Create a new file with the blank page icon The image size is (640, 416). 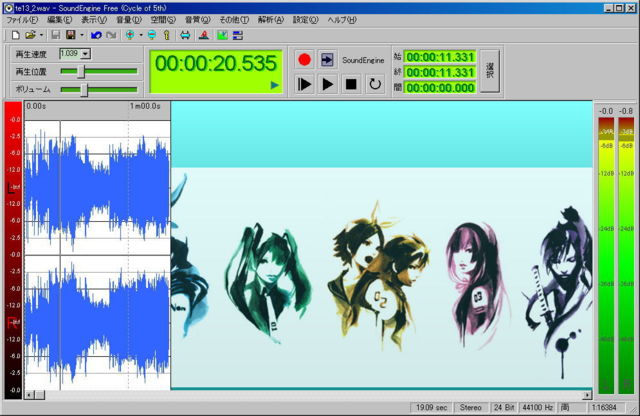point(16,35)
